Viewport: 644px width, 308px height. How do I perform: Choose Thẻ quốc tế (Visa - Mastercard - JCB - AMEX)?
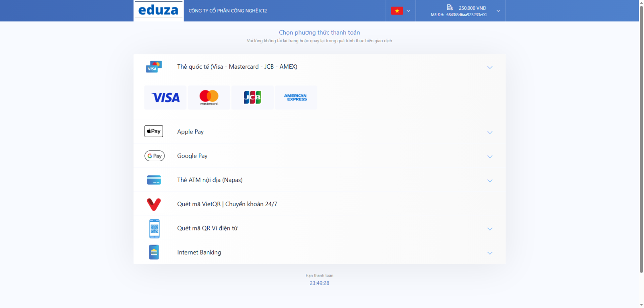[320, 67]
